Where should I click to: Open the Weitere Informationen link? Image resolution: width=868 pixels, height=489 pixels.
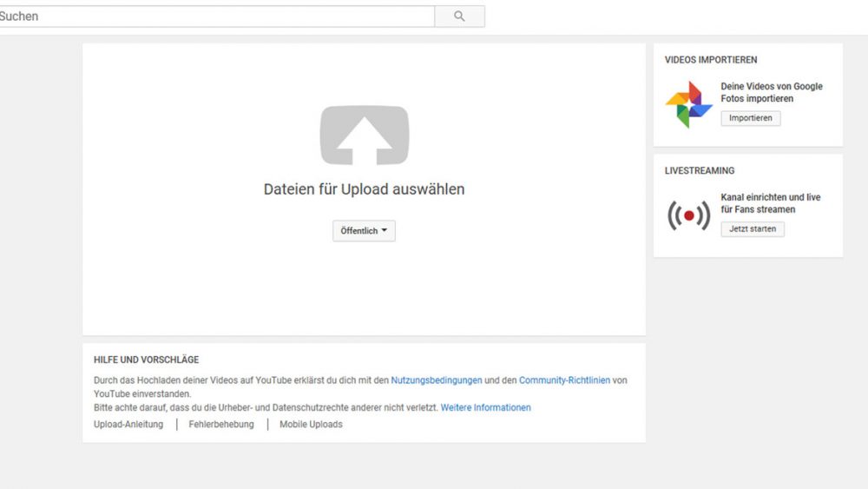tap(485, 407)
